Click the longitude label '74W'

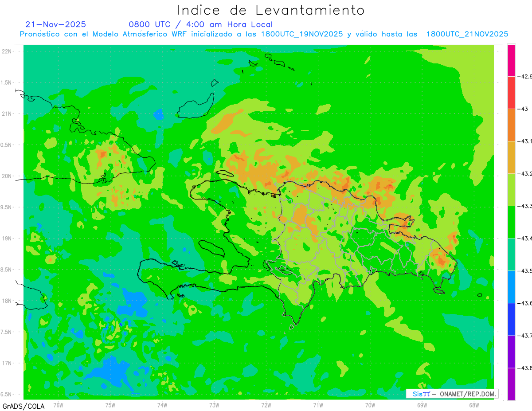pos(162,405)
